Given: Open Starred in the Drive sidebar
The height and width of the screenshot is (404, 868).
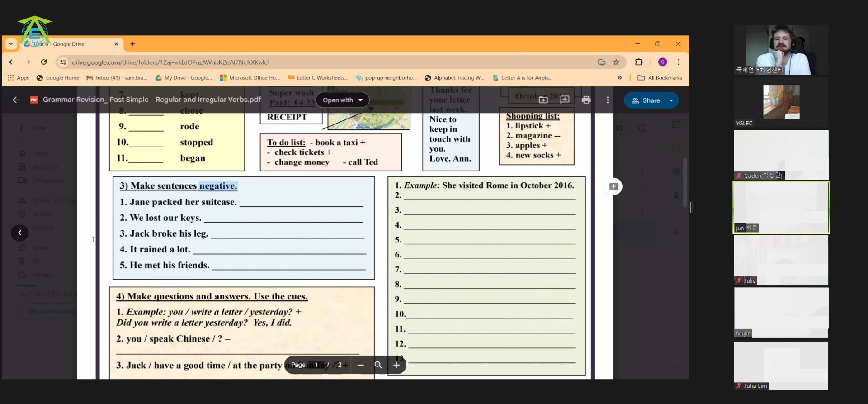Looking at the screenshot, I should click(x=36, y=227).
